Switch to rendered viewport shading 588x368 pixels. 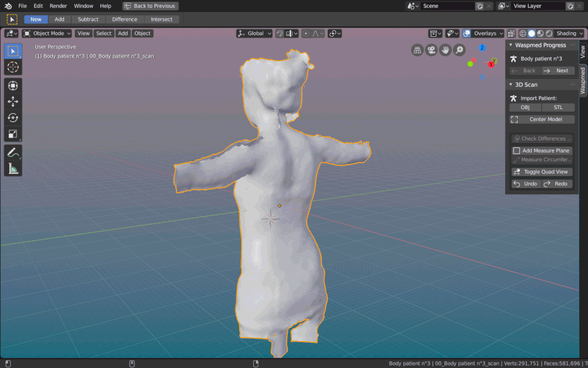[x=549, y=33]
